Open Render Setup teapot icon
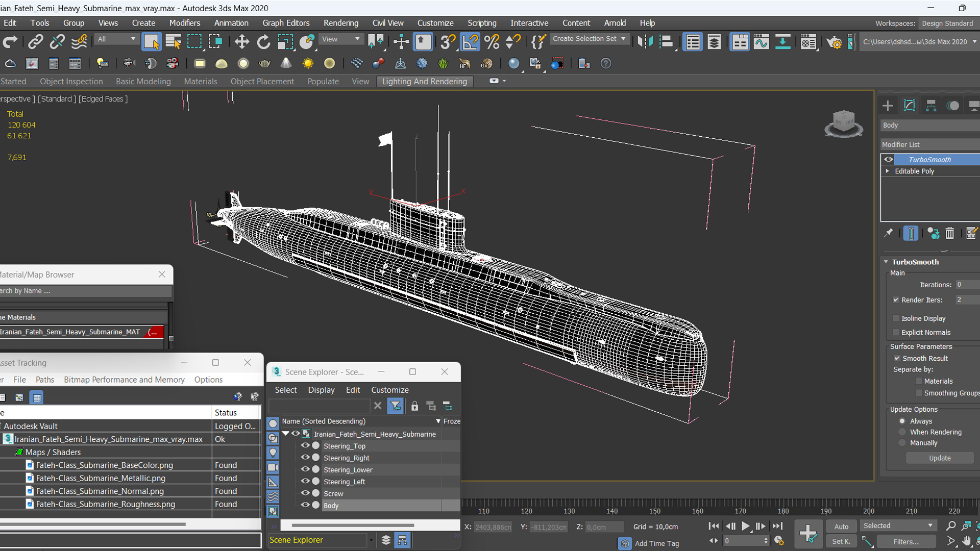 (834, 42)
